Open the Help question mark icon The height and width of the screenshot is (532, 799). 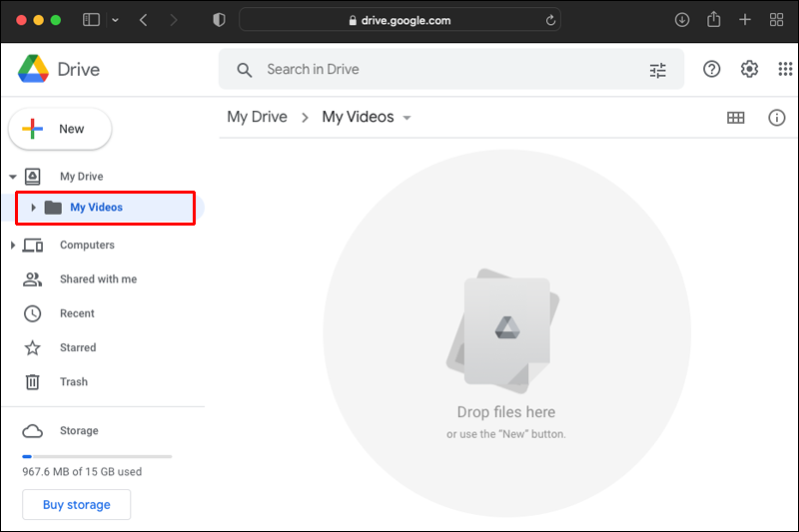(711, 69)
